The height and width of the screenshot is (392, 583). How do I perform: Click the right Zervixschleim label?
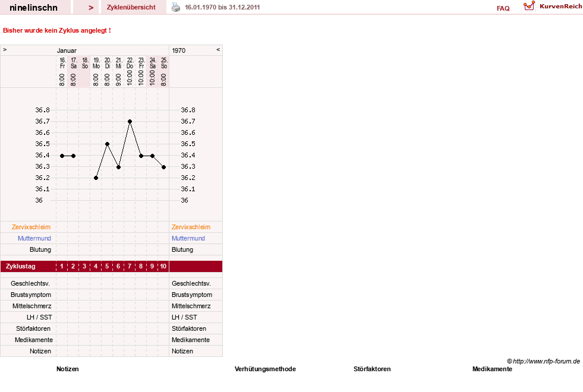click(191, 227)
